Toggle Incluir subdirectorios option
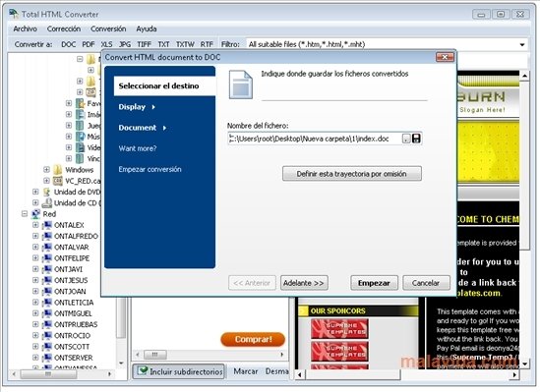Screen dimensions: 540x392 click(x=179, y=371)
